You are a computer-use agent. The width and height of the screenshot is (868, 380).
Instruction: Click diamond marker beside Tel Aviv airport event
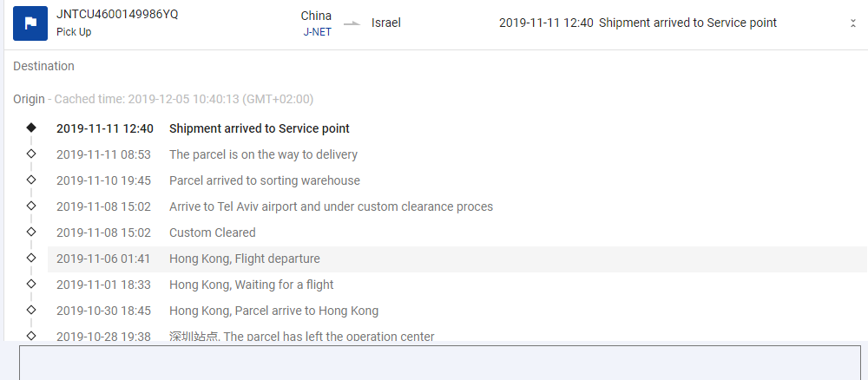[x=32, y=206]
